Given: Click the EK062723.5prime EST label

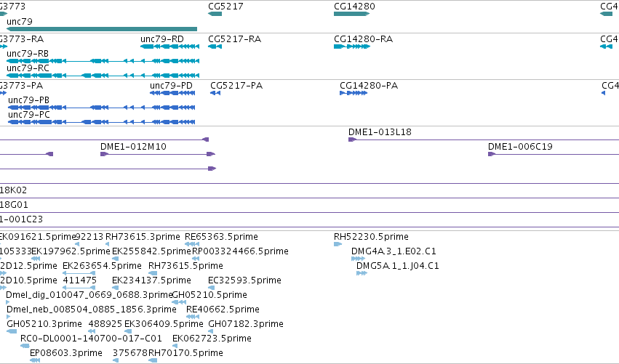Looking at the screenshot, I should click(x=212, y=339).
